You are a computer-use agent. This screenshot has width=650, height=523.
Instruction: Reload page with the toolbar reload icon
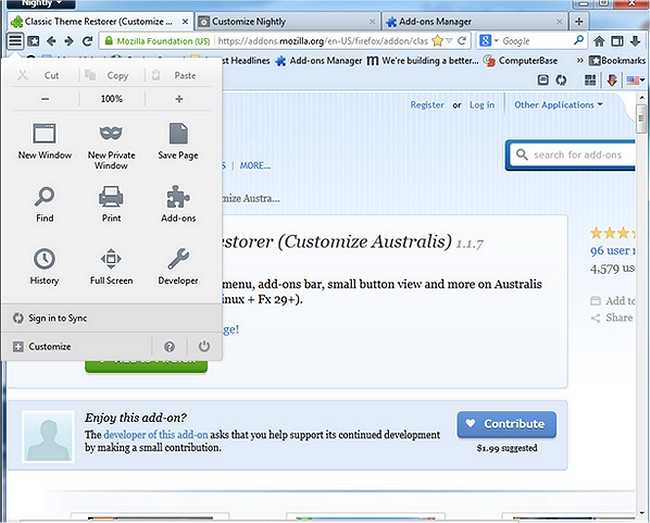[87, 41]
